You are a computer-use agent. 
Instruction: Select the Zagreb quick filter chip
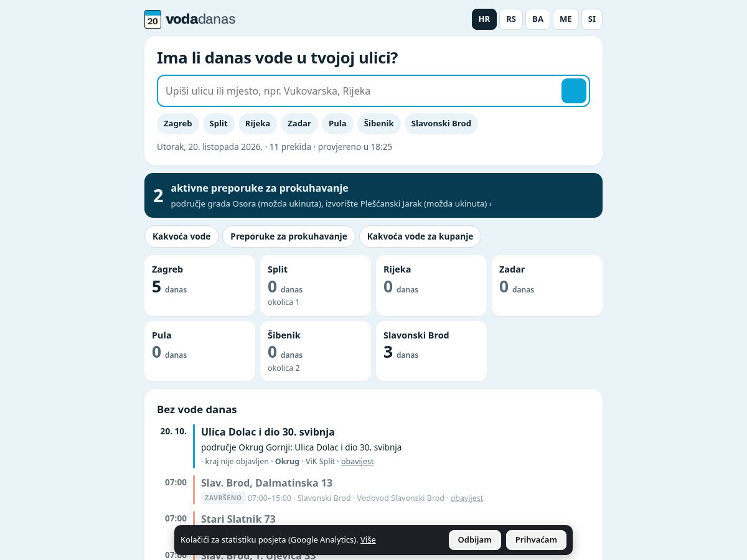pyautogui.click(x=178, y=123)
